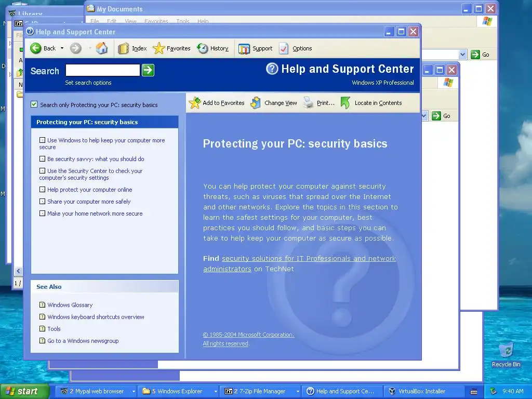Open Tools menu in My Documents window
The image size is (532, 399).
click(183, 21)
